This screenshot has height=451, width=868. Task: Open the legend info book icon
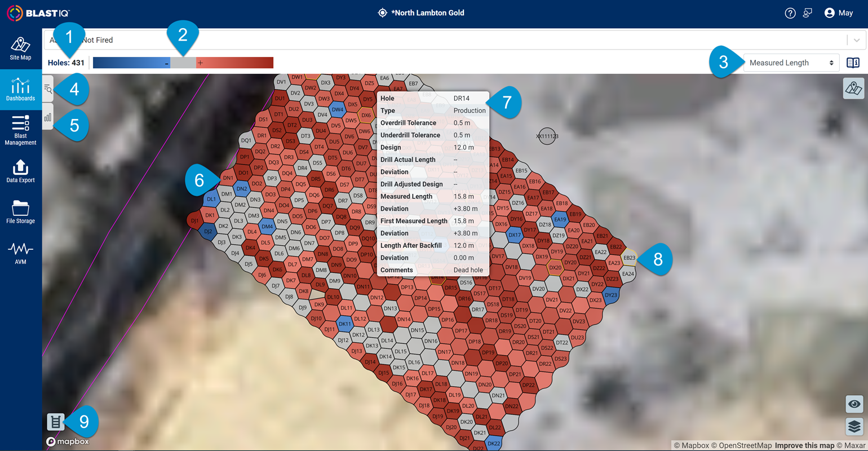[x=852, y=63]
